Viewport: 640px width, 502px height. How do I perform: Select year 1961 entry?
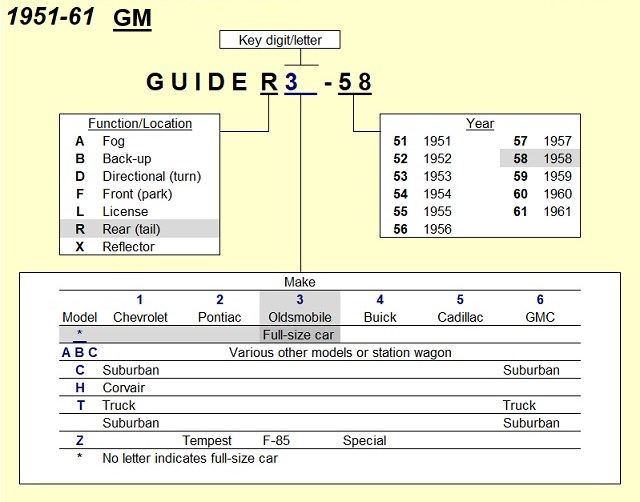[x=542, y=211]
